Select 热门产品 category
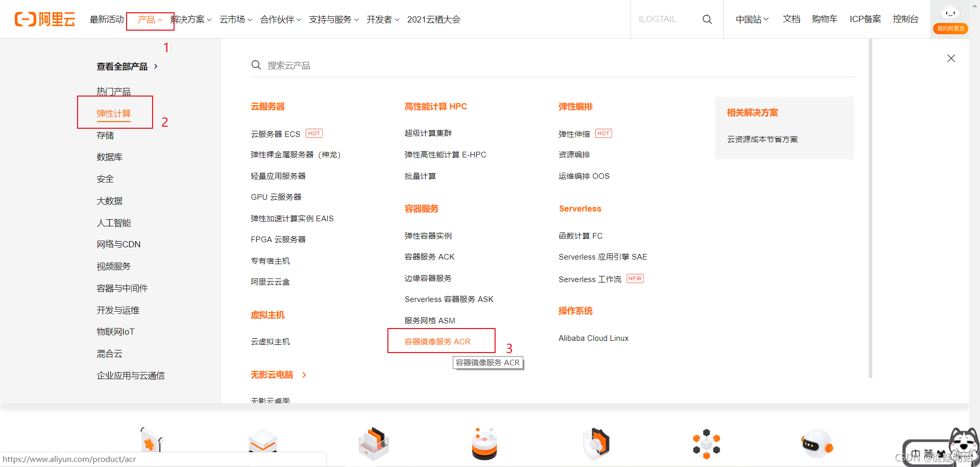This screenshot has height=467, width=980. click(114, 91)
